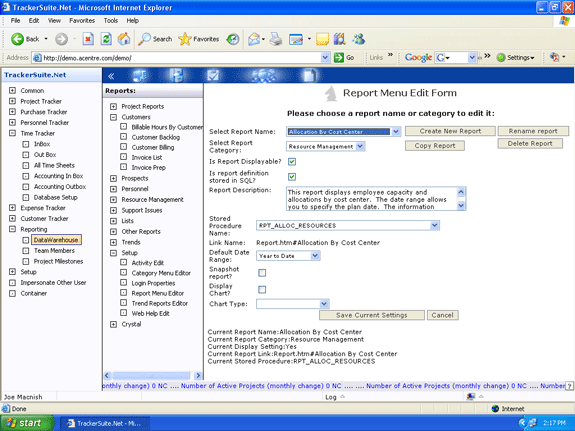Click the Copy Report button
This screenshot has height=431, width=575.
435,146
